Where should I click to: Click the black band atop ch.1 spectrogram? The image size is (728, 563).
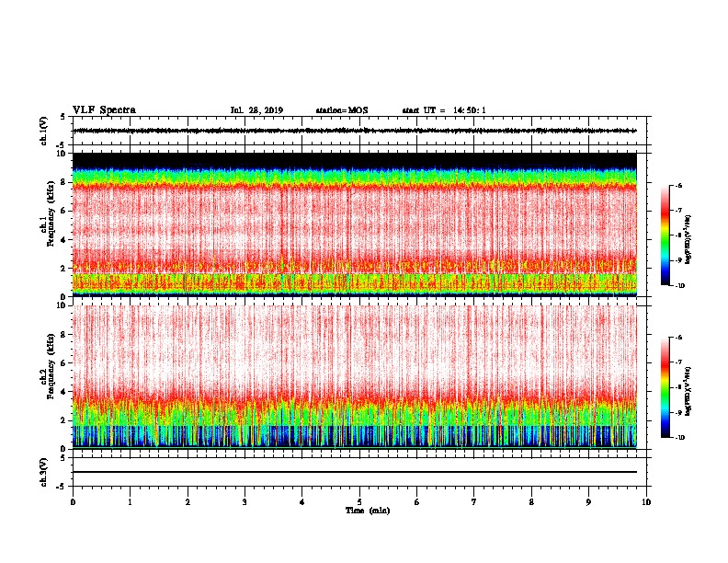tap(355, 161)
